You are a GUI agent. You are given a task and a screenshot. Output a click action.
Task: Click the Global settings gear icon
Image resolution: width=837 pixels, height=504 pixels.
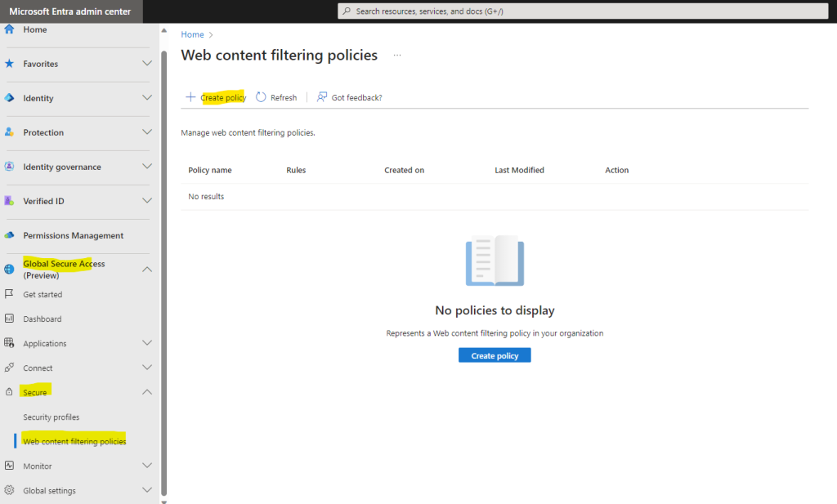point(9,490)
